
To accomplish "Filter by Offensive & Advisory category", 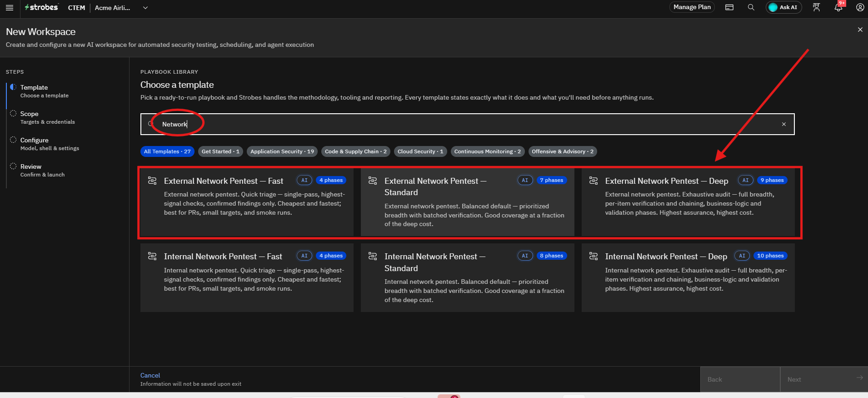I will (x=563, y=151).
